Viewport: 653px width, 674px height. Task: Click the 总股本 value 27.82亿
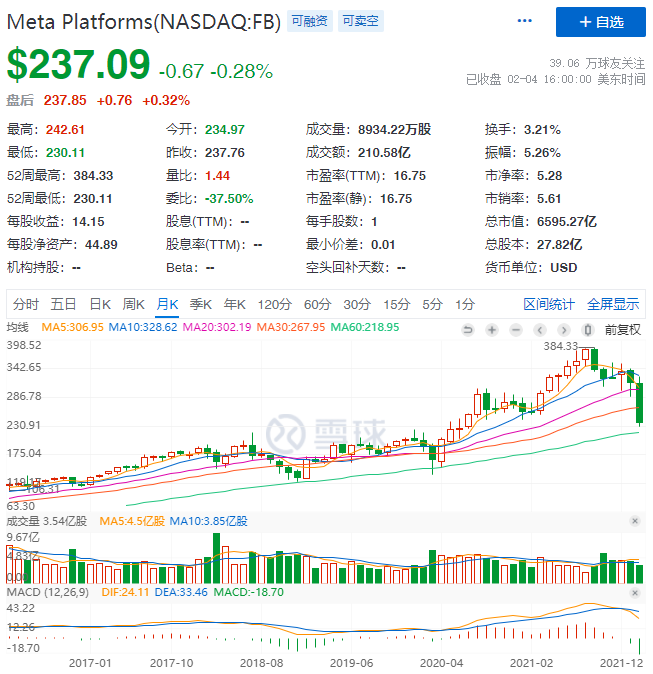559,244
